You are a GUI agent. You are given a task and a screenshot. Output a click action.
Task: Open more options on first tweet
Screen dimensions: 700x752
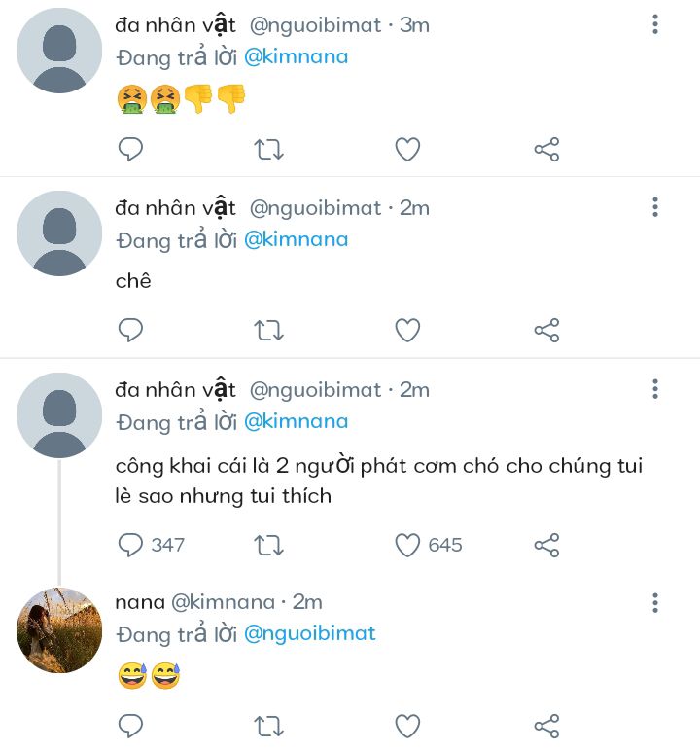655,25
